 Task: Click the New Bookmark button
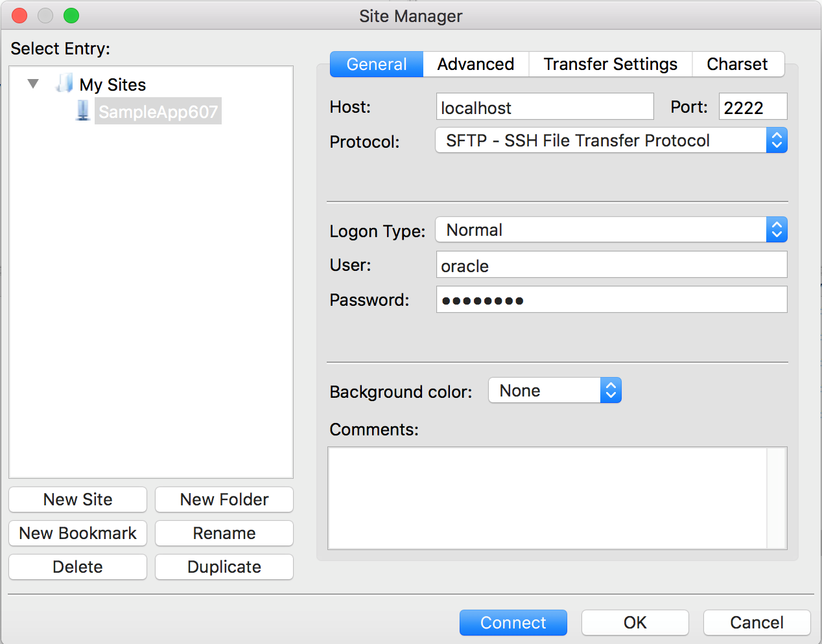78,533
